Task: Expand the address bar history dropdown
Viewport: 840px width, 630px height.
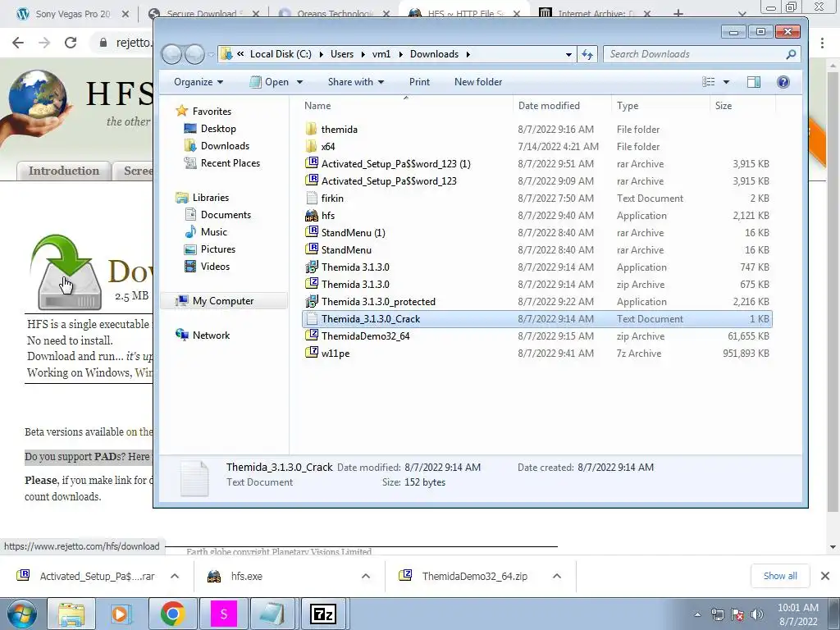Action: (x=568, y=54)
